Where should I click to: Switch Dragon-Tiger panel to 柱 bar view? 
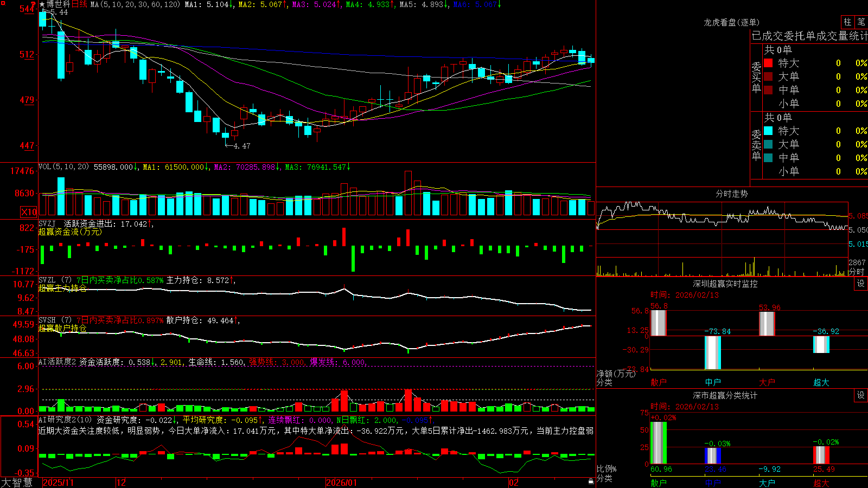click(847, 22)
